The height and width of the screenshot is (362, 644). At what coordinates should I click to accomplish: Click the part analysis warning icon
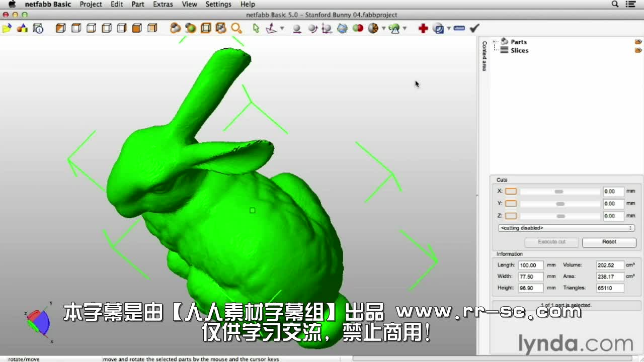click(394, 29)
